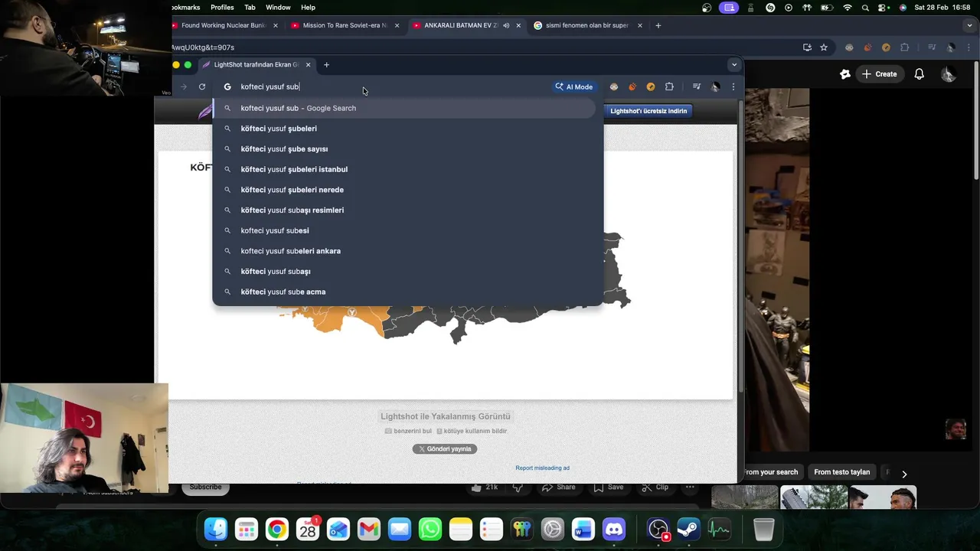Image resolution: width=980 pixels, height=551 pixels.
Task: Open WhatsApp from the Dock
Action: pos(430,529)
